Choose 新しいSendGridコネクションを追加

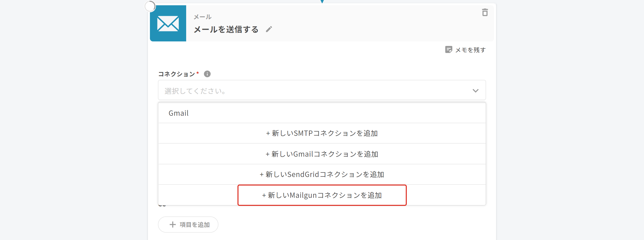(x=322, y=174)
